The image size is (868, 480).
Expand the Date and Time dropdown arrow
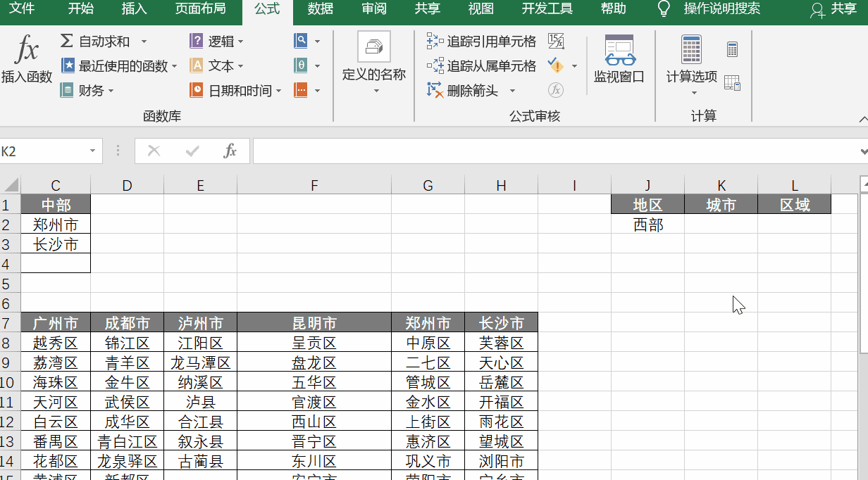[x=278, y=91]
